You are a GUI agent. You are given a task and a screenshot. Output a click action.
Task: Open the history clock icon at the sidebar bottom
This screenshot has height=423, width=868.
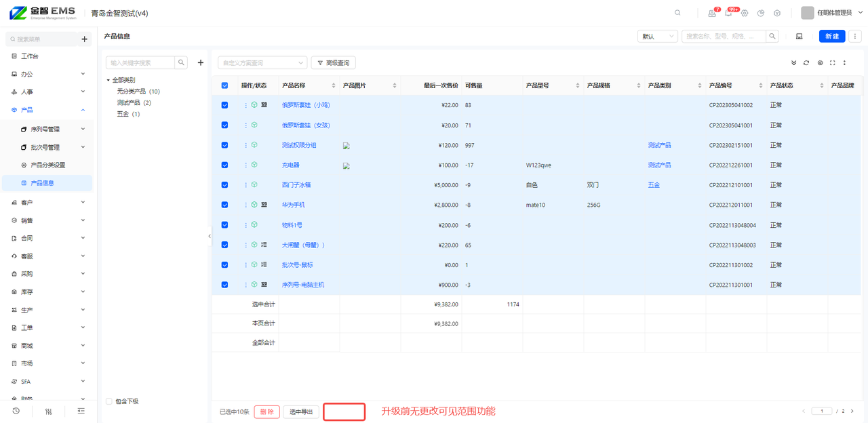pyautogui.click(x=16, y=411)
